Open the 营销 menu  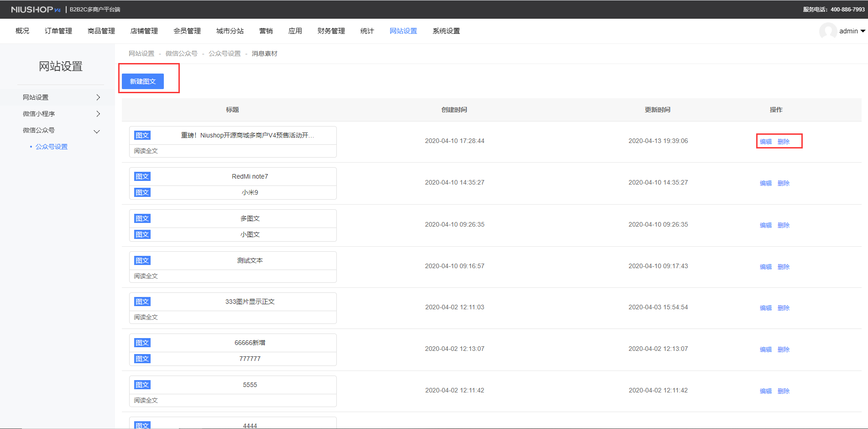point(266,31)
